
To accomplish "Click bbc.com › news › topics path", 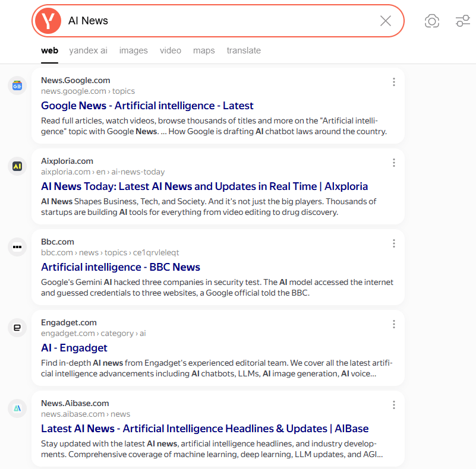I will [110, 252].
